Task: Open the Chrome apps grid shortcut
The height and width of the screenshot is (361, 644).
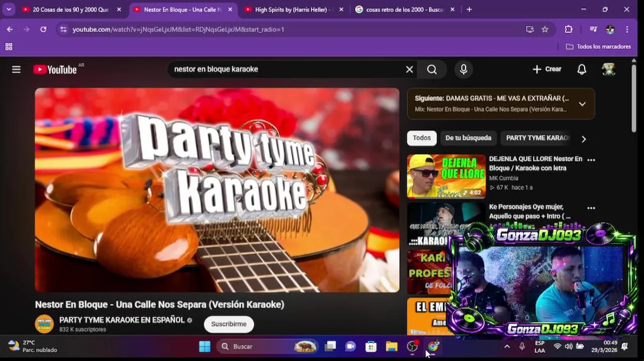Action: pyautogui.click(x=9, y=47)
